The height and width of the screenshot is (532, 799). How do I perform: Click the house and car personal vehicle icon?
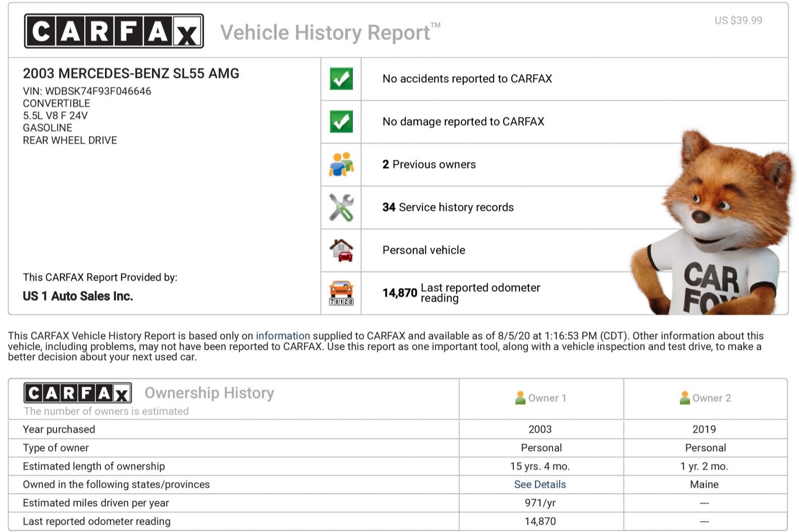[341, 250]
